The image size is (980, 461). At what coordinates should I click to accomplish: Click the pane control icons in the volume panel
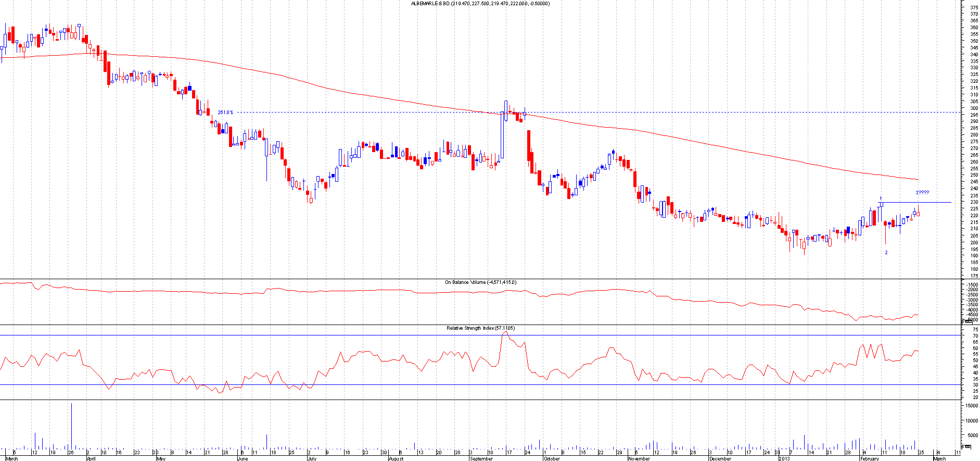[x=966, y=446]
